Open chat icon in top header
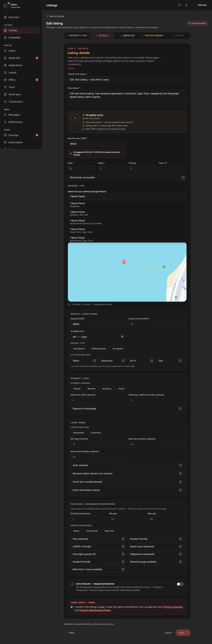 [180, 5]
